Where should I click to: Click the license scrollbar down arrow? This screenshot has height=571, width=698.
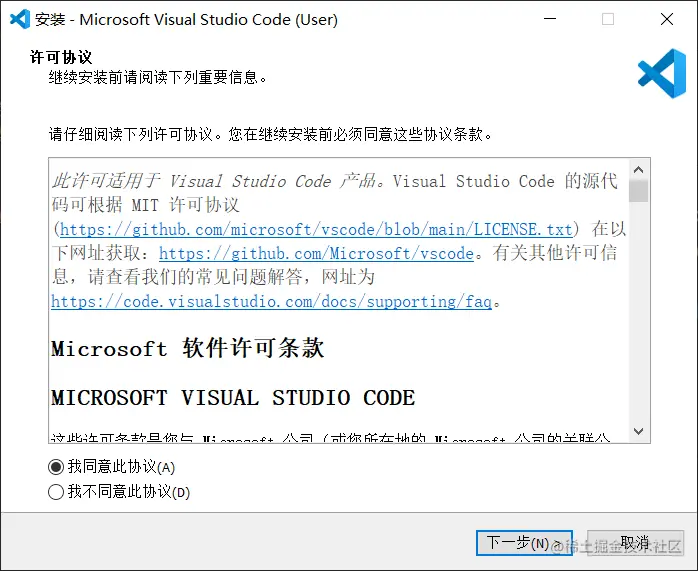639,431
